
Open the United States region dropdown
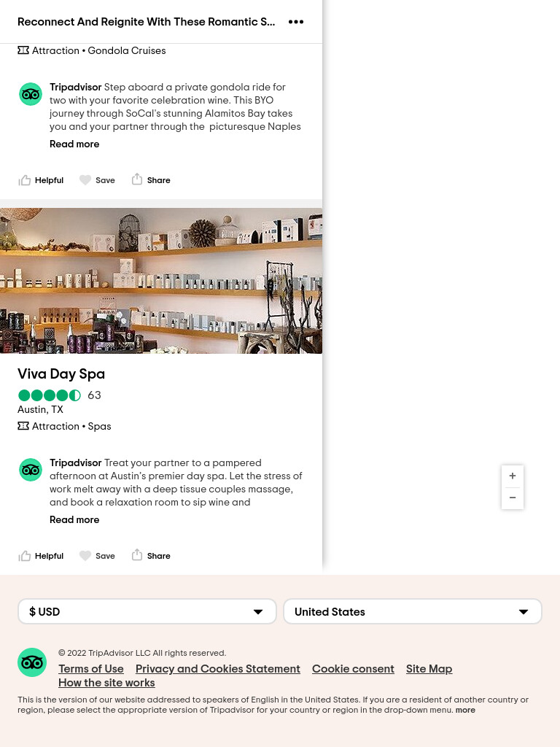[413, 612]
